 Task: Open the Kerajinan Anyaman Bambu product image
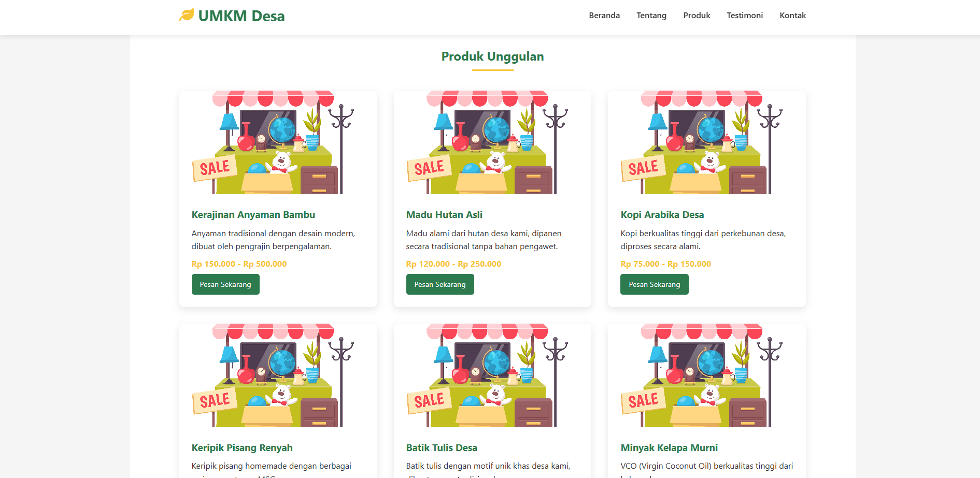coord(278,142)
